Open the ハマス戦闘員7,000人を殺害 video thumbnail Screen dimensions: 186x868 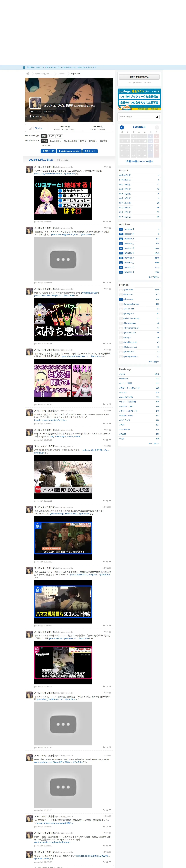pyautogui.click(x=63, y=477)
